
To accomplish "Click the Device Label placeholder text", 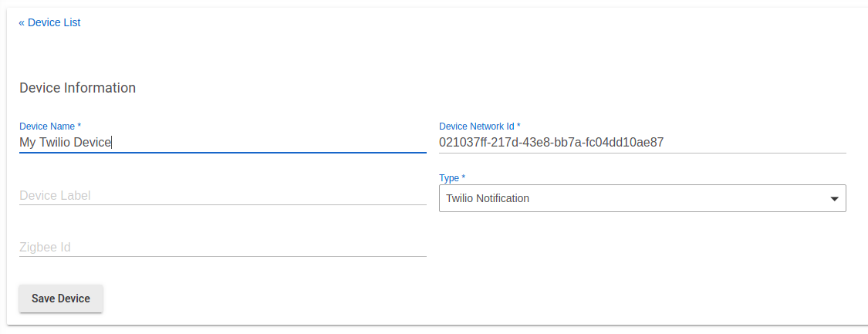I will (55, 195).
